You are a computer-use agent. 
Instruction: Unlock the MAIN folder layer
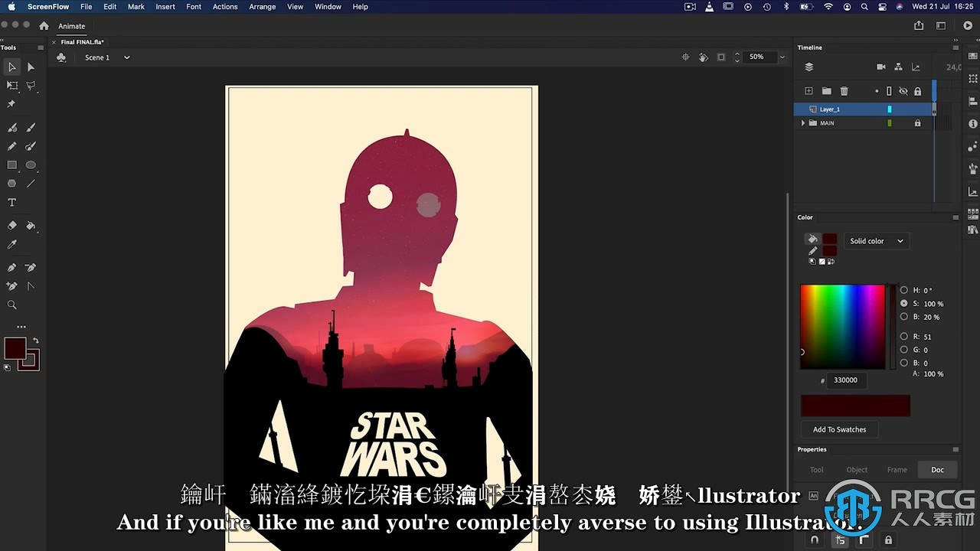tap(917, 123)
